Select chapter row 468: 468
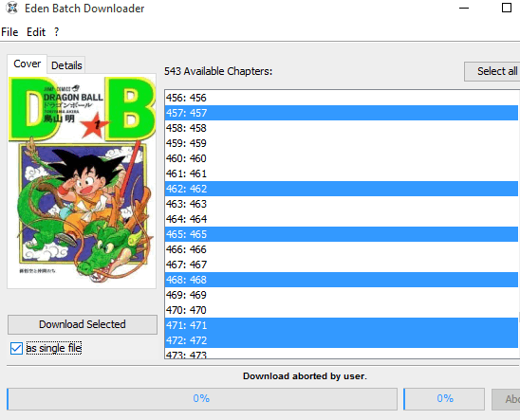The image size is (520, 420). (x=342, y=280)
